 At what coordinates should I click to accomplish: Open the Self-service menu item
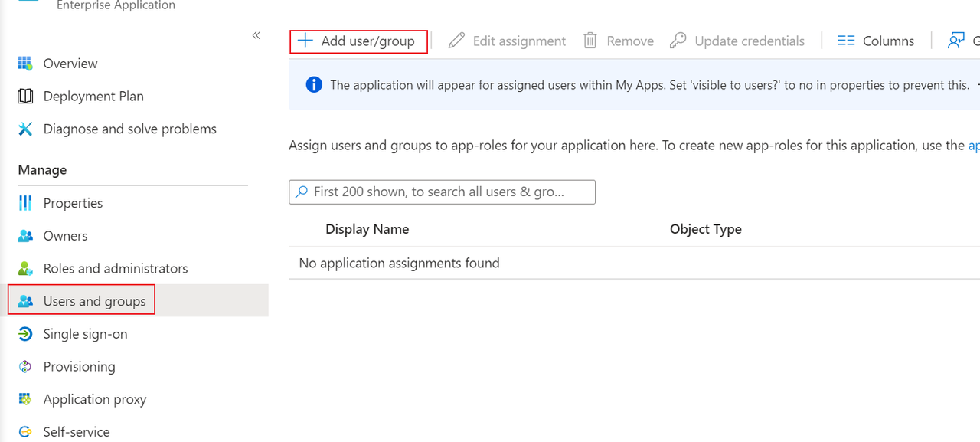[76, 432]
